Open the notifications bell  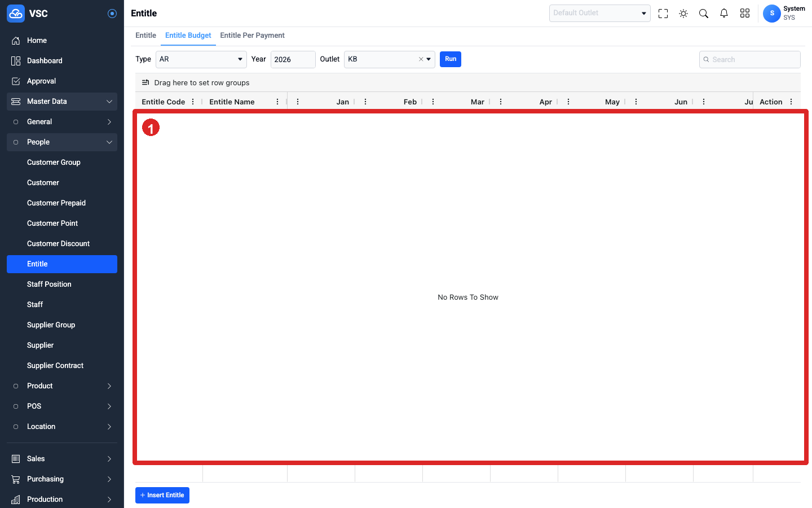(724, 14)
